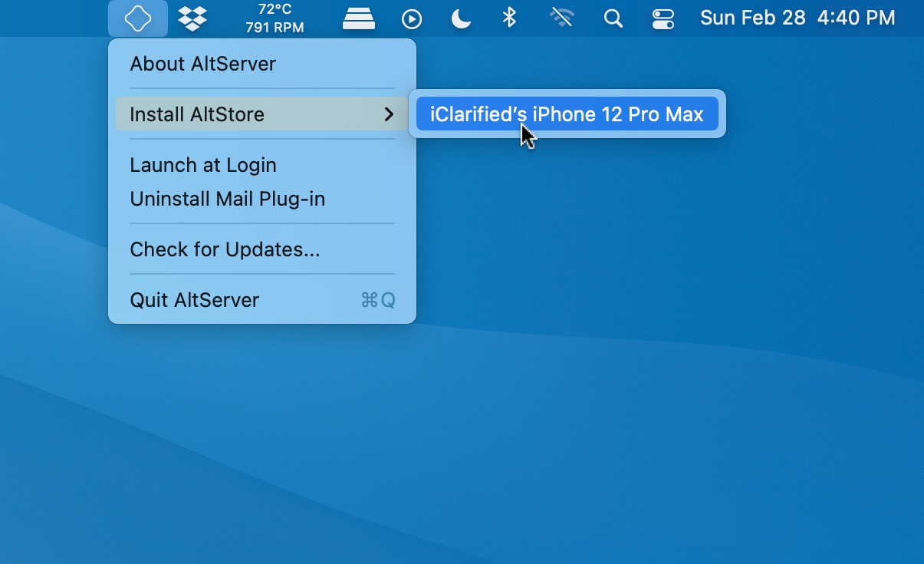Choose Uninstall Mail Plug-in
Image resolution: width=924 pixels, height=564 pixels.
click(x=262, y=199)
